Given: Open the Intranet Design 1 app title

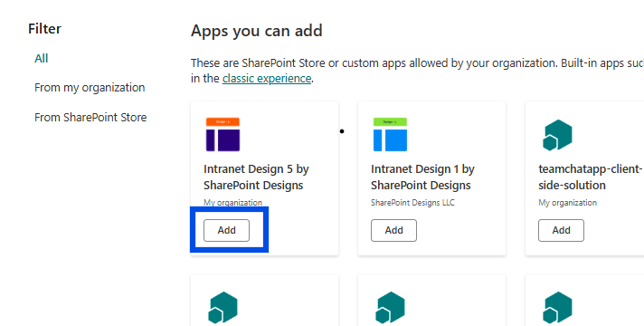Looking at the screenshot, I should tap(422, 177).
